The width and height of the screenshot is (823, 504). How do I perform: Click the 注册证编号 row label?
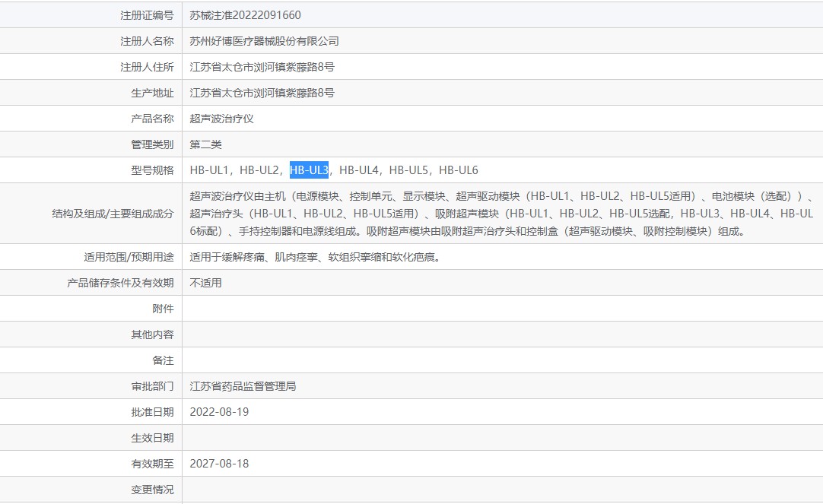point(147,15)
